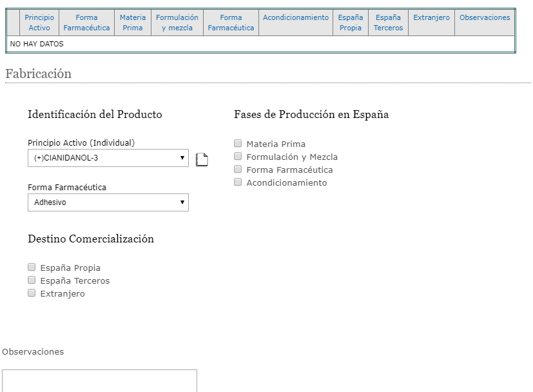Sort table by Extranjero column header

(431, 18)
